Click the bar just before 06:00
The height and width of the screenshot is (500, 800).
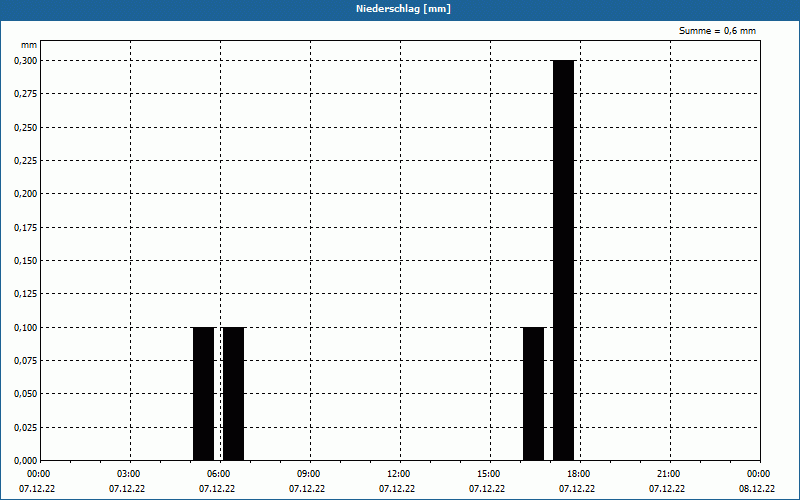click(204, 394)
